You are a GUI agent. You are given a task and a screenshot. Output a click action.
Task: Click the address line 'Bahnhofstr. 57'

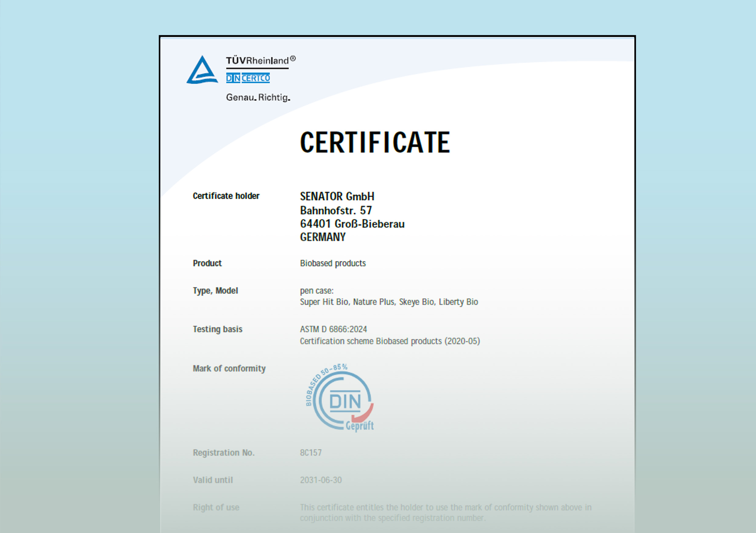[x=336, y=210]
